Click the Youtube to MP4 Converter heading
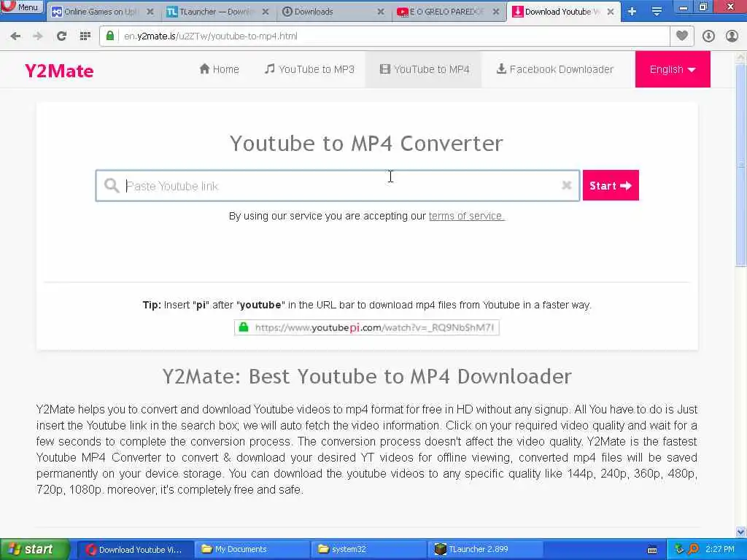Screen dimensions: 747x560 (366, 144)
